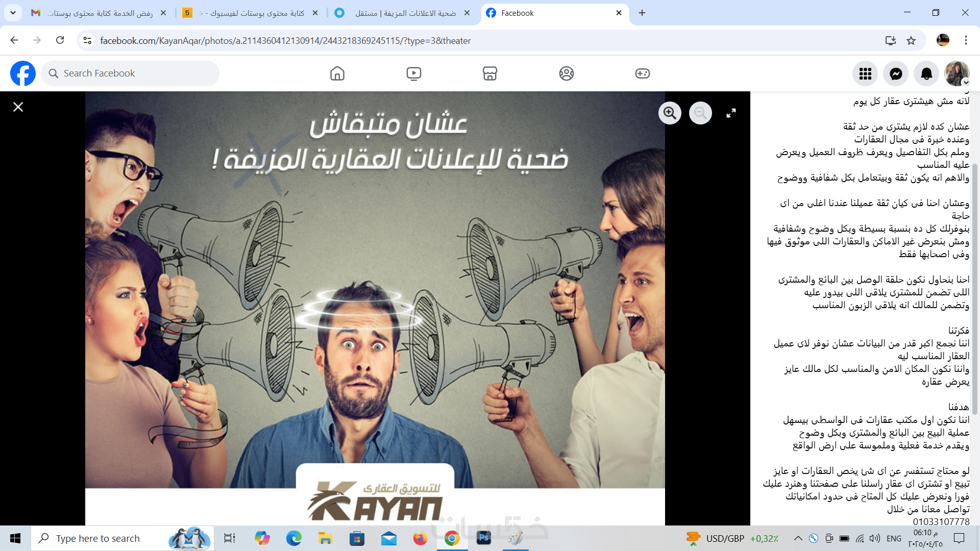Switch to the Mostaql tab
The image size is (980, 551).
click(x=403, y=13)
